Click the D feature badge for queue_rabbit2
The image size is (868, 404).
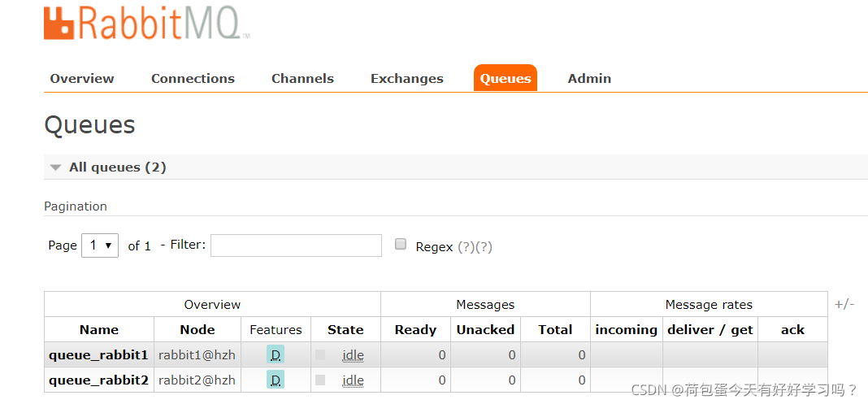tap(276, 380)
